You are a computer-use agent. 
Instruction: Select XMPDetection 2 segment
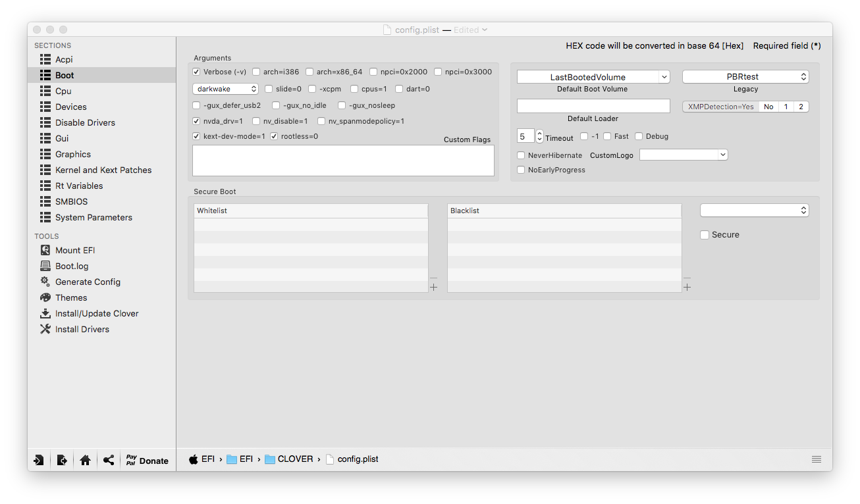801,107
